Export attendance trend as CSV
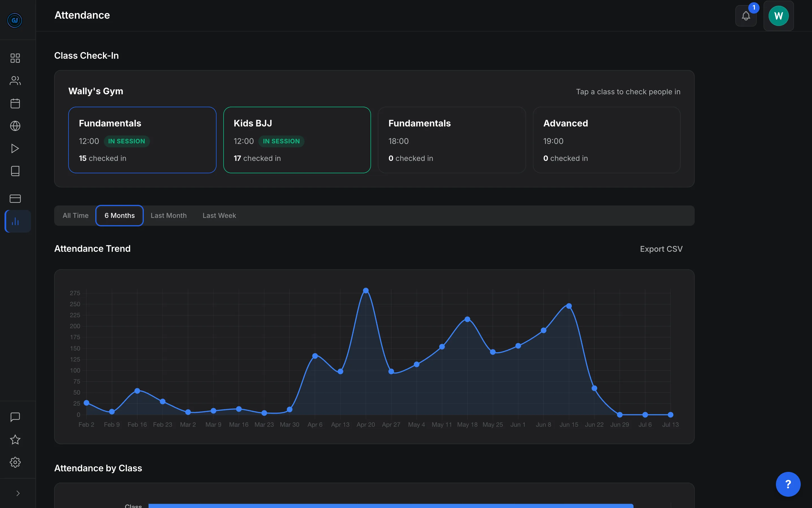Image resolution: width=812 pixels, height=508 pixels. tap(661, 249)
